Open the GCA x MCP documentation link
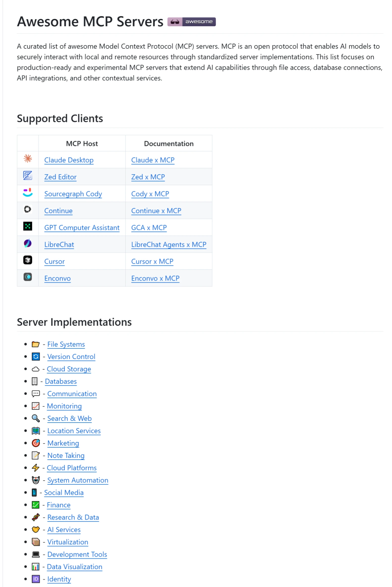The height and width of the screenshot is (587, 392). pos(149,228)
